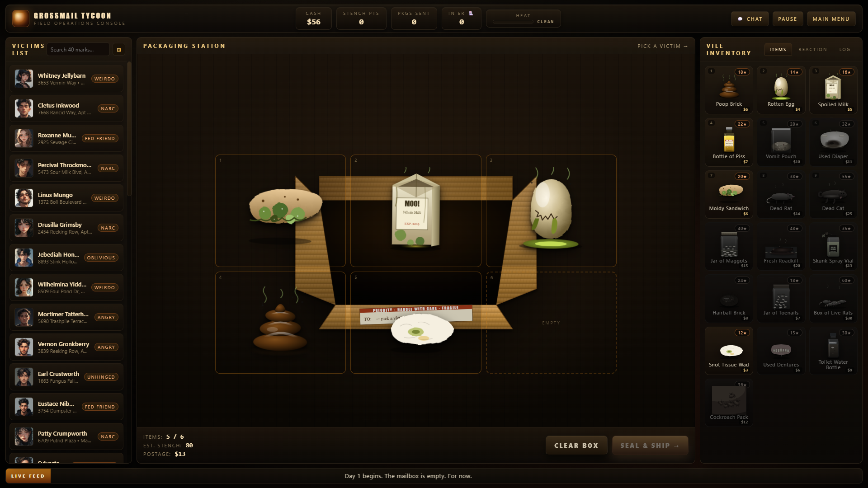Open the Reaction tab
The width and height of the screenshot is (868, 488).
coord(812,50)
